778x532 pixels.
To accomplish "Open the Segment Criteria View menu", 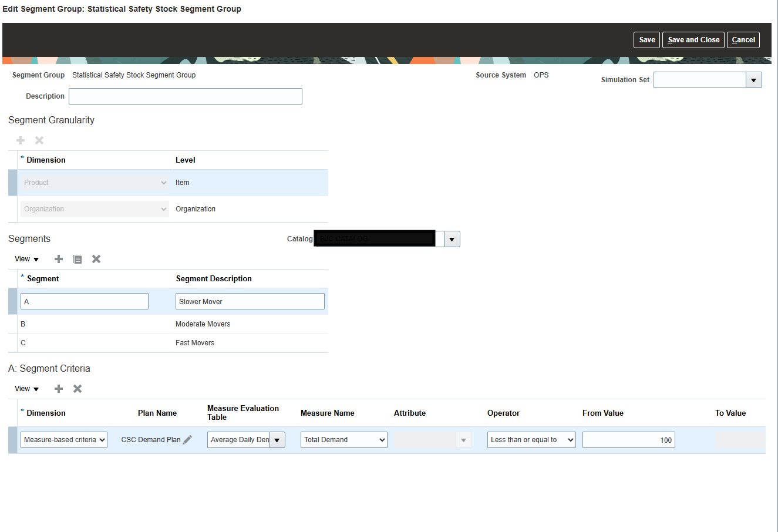I will tap(27, 389).
